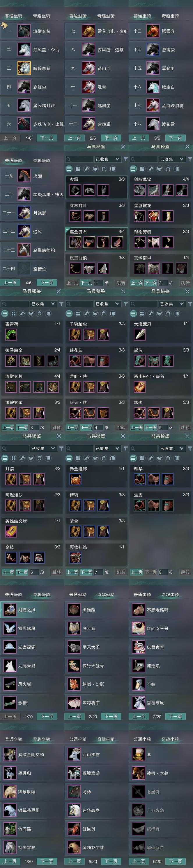Image resolution: width=193 pixels, height=868 pixels.
Task: Switch to 奇趣坐骑 tab above 流徽玄枝
Action: coord(42,16)
